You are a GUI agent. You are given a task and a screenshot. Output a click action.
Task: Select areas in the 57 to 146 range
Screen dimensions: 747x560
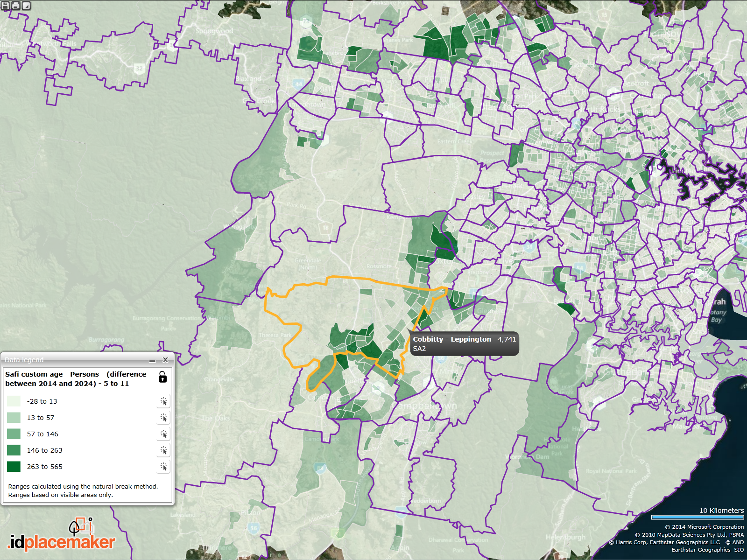(x=163, y=434)
